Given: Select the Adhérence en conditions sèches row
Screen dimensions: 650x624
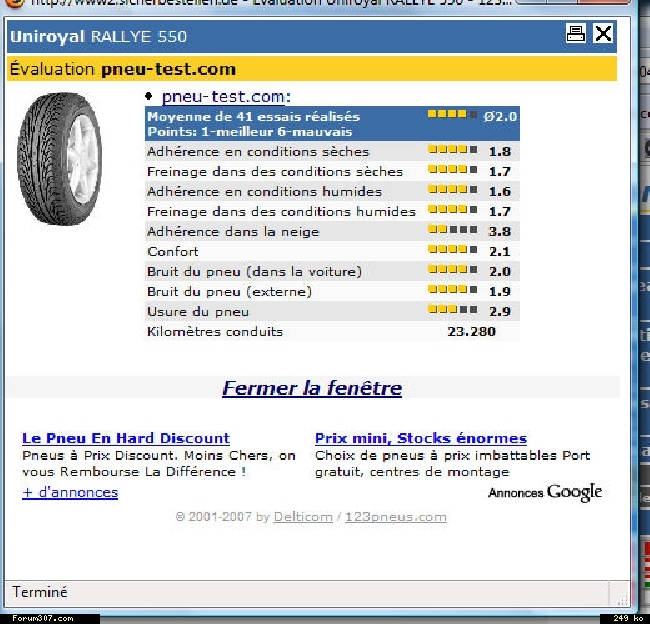Looking at the screenshot, I should [332, 151].
